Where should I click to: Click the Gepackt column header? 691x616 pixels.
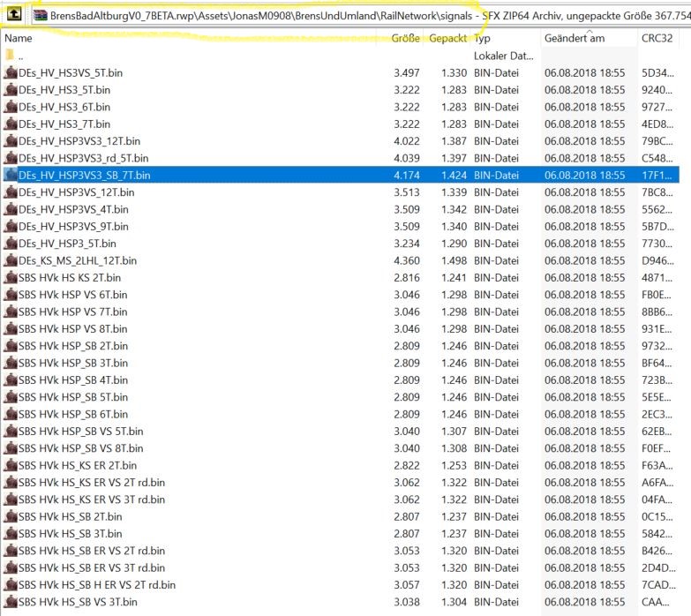click(x=447, y=38)
